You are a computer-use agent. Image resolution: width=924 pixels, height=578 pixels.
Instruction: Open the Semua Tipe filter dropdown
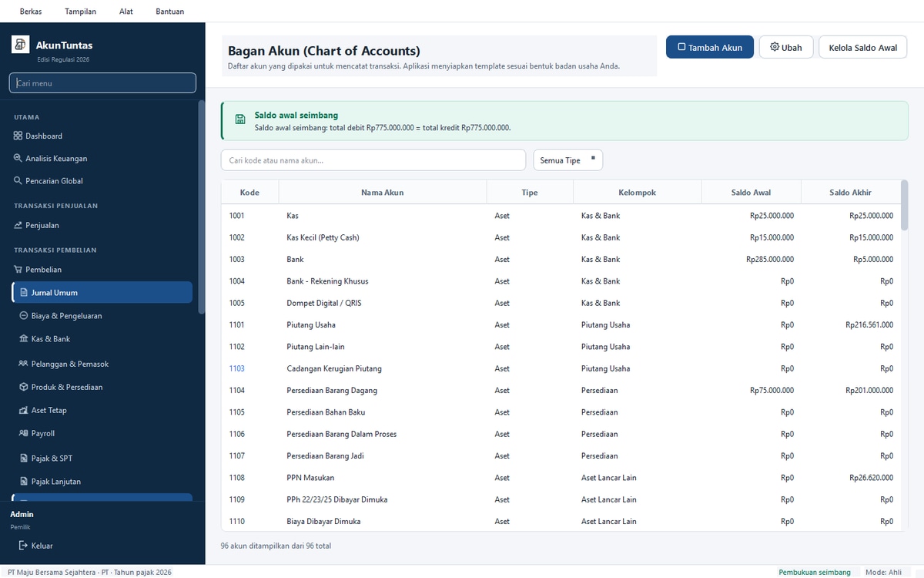(x=567, y=160)
